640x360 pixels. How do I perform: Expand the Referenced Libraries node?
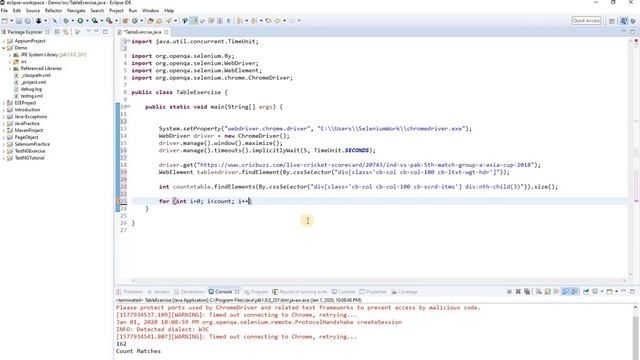coord(10,69)
